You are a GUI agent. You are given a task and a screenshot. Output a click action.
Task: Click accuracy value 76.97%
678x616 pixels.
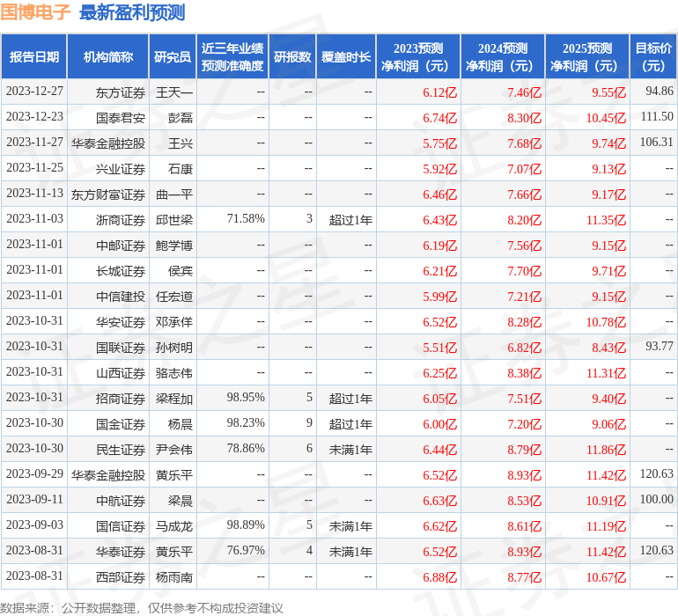[246, 550]
